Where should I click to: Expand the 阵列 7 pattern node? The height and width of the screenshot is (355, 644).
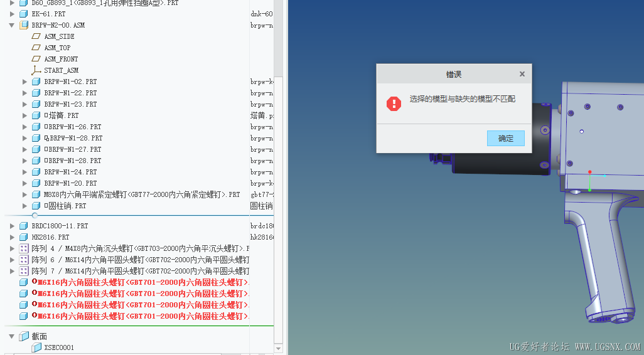tap(12, 272)
